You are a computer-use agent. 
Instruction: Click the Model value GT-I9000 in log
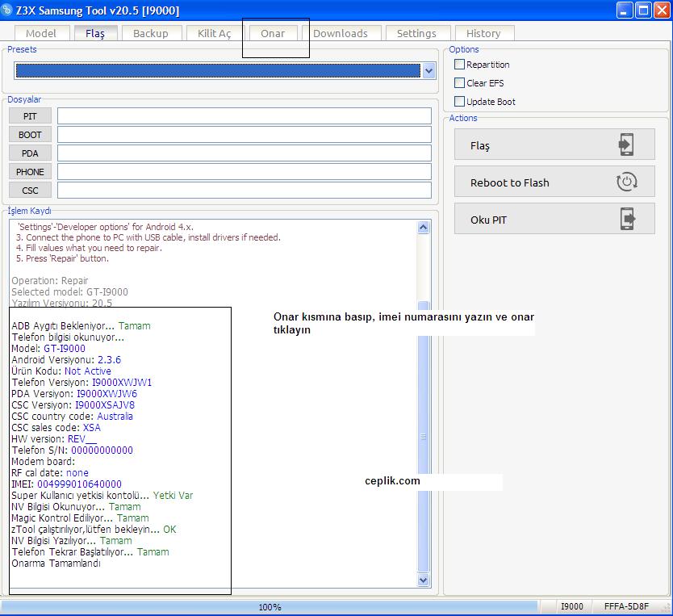[x=65, y=348]
